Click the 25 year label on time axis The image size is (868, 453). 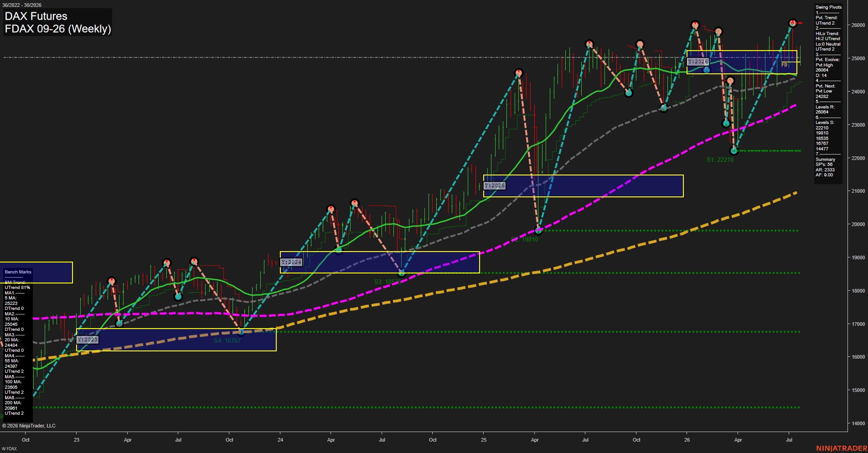[x=484, y=440]
